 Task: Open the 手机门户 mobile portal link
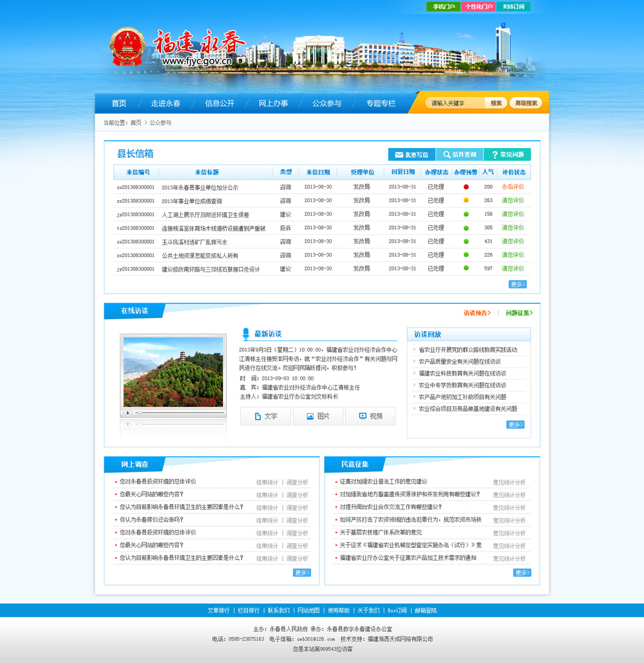[x=443, y=7]
